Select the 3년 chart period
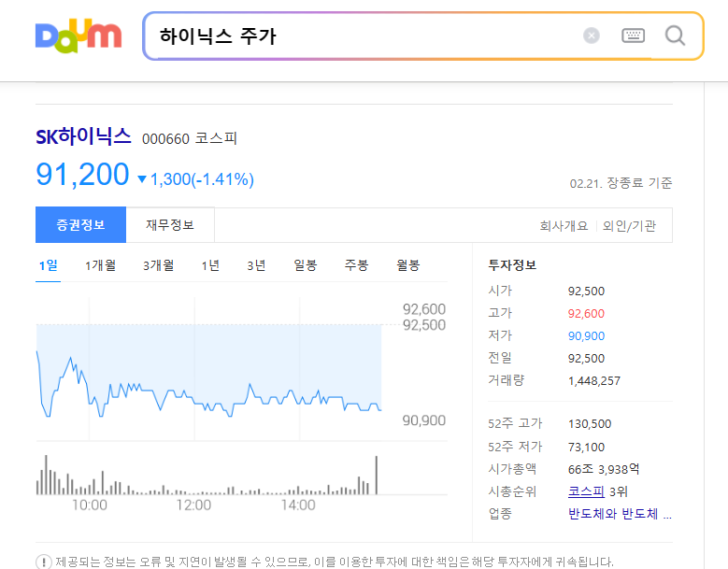Image resolution: width=728 pixels, height=569 pixels. click(256, 265)
